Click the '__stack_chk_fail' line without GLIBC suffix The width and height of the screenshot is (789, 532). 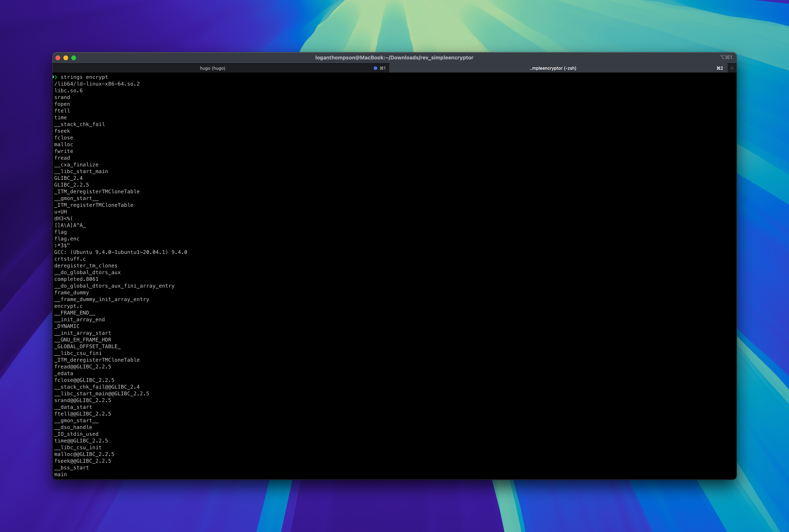pos(80,124)
